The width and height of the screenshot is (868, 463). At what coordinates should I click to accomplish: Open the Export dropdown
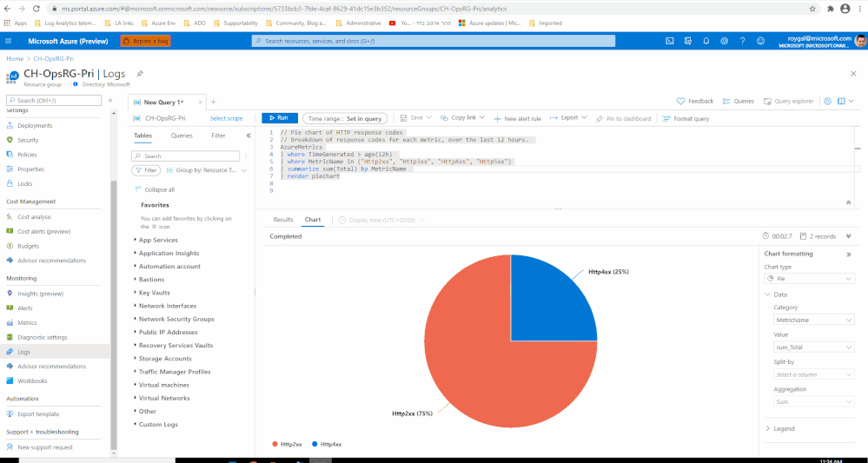tap(568, 118)
